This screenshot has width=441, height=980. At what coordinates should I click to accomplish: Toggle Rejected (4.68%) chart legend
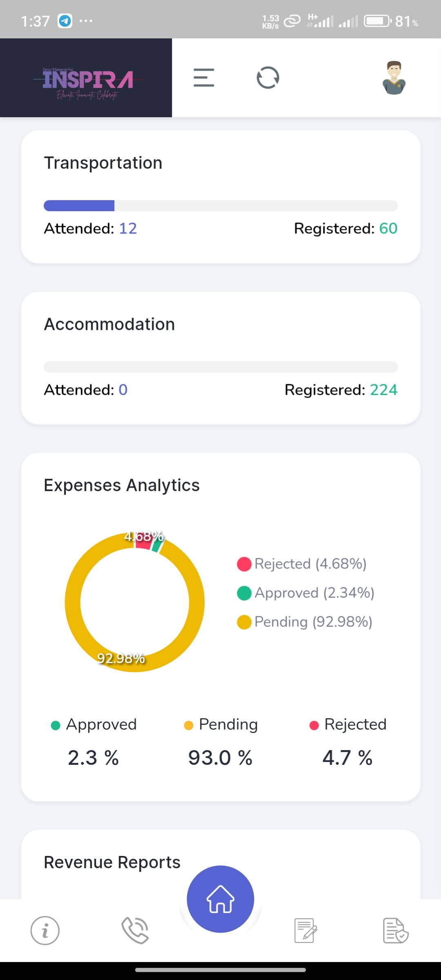[302, 564]
